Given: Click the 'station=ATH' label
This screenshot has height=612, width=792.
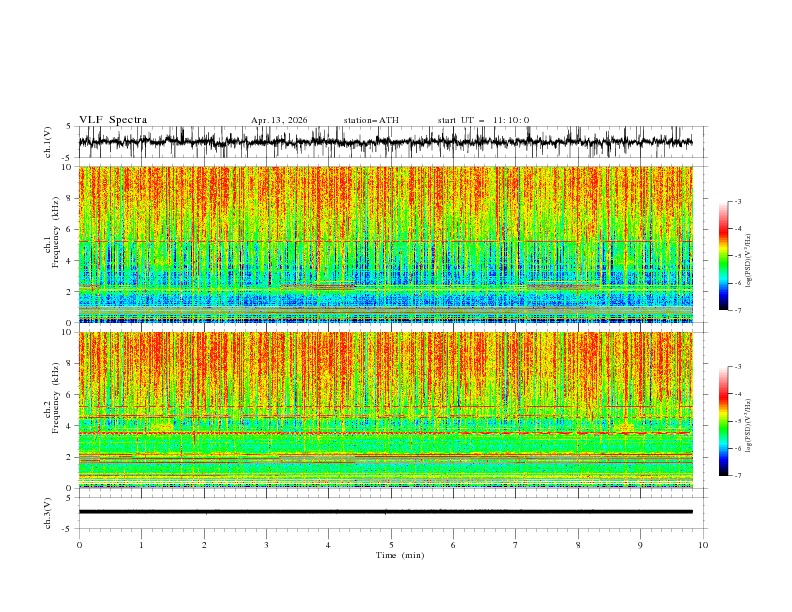Looking at the screenshot, I should tap(371, 120).
